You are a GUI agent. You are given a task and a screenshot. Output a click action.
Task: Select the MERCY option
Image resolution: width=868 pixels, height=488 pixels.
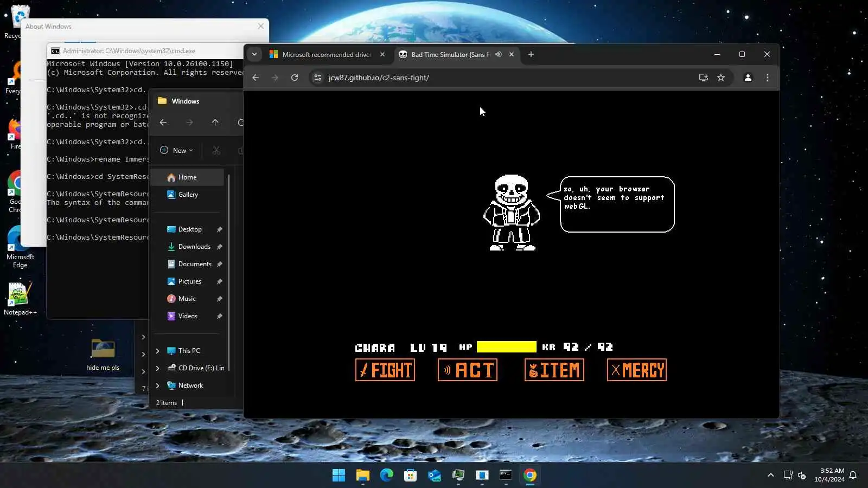[x=637, y=370]
